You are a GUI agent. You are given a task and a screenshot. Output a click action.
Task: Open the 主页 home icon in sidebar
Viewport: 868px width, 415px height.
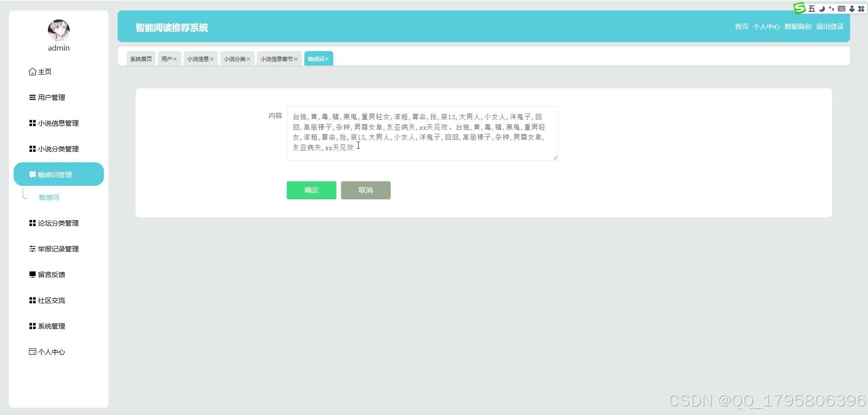[33, 72]
